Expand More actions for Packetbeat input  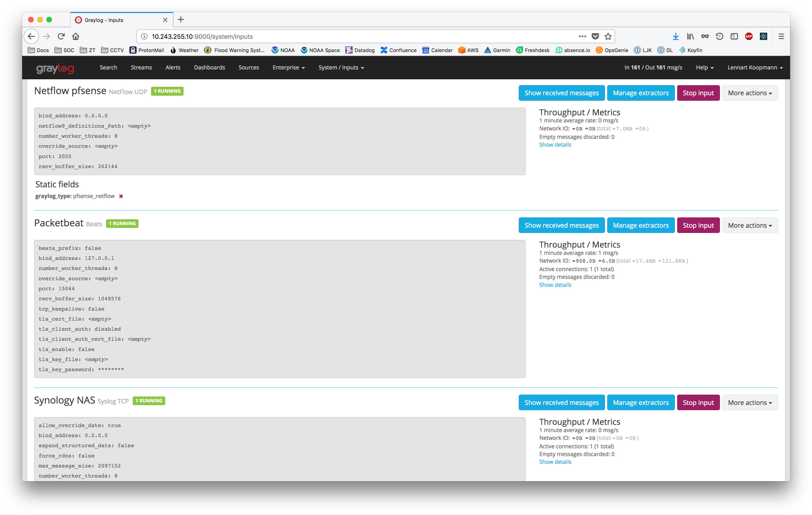click(750, 225)
